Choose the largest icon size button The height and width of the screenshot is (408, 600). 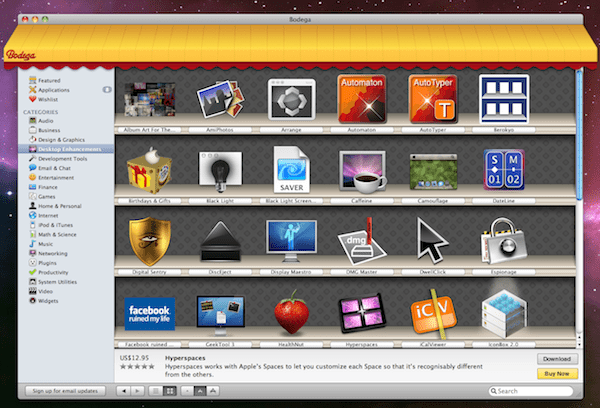pos(213,391)
